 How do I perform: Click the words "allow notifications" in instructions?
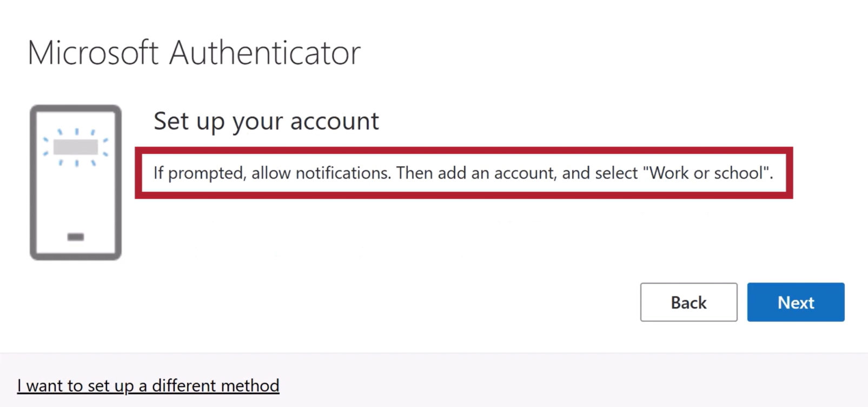[320, 173]
